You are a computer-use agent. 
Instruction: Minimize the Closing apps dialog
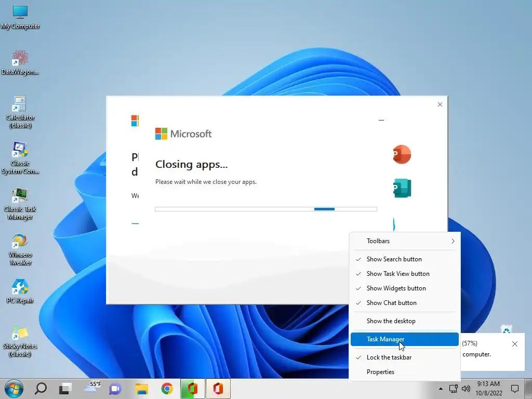click(x=381, y=120)
